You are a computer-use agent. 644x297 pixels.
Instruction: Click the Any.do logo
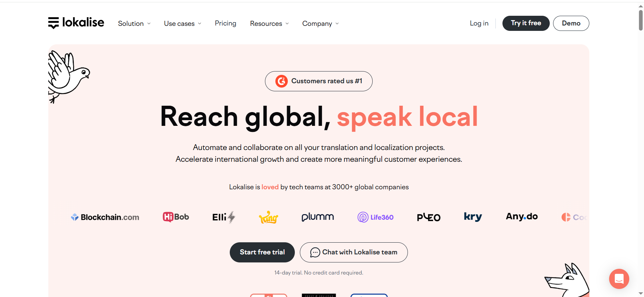coord(522,217)
